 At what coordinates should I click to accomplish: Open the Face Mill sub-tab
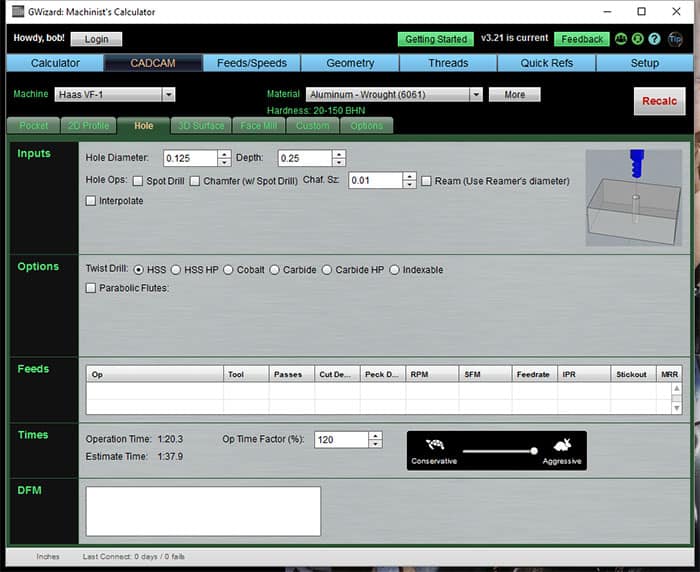[259, 125]
